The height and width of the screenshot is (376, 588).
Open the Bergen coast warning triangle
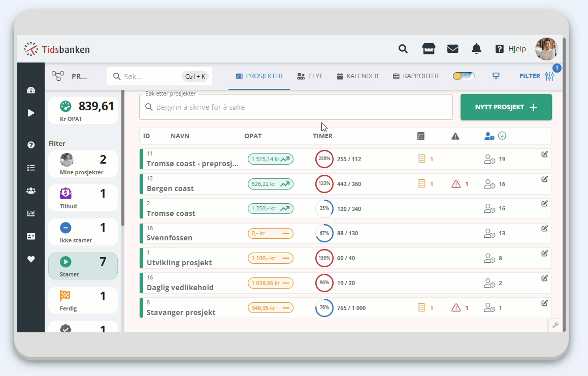[456, 184]
